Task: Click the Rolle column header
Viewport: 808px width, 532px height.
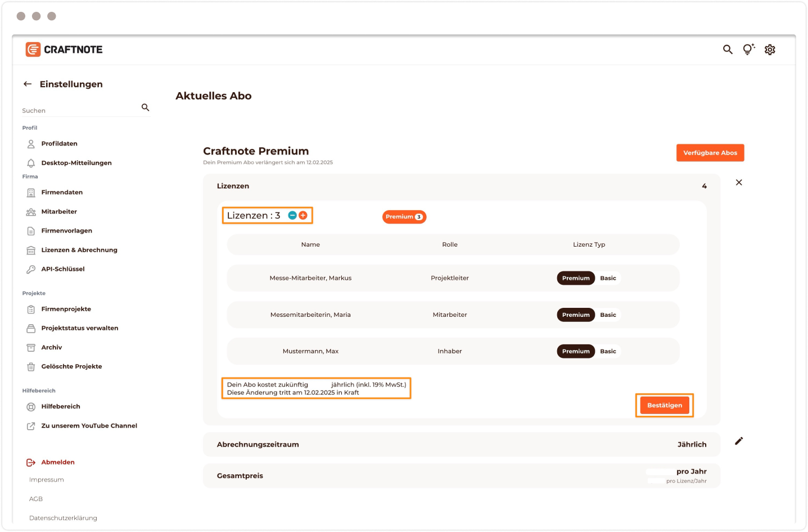Action: click(x=450, y=245)
